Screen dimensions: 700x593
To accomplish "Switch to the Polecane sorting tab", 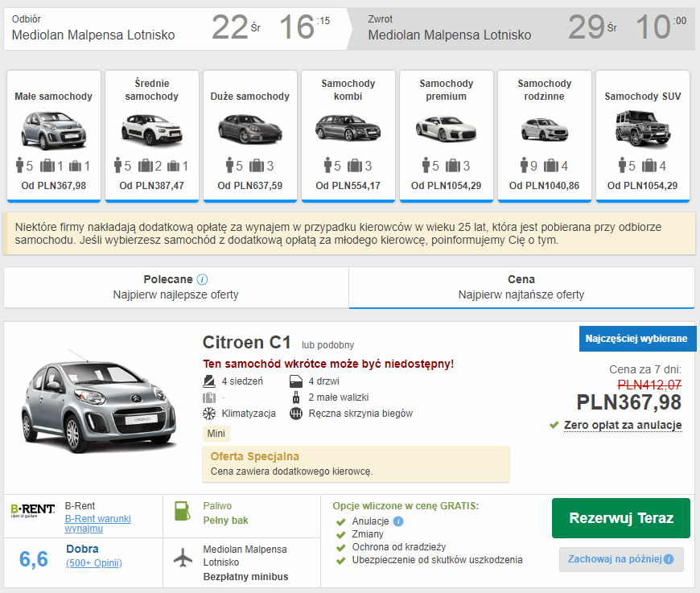I will coord(176,287).
